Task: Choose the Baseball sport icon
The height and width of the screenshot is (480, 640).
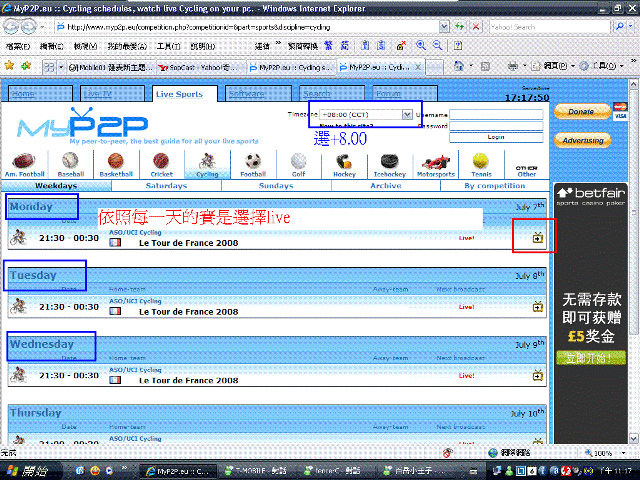Action: point(71,165)
